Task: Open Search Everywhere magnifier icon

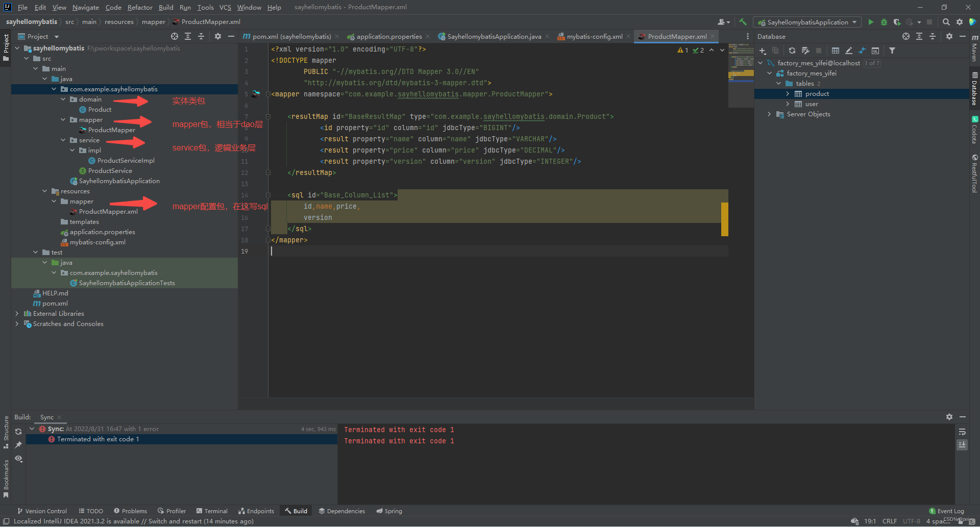Action: 946,22
